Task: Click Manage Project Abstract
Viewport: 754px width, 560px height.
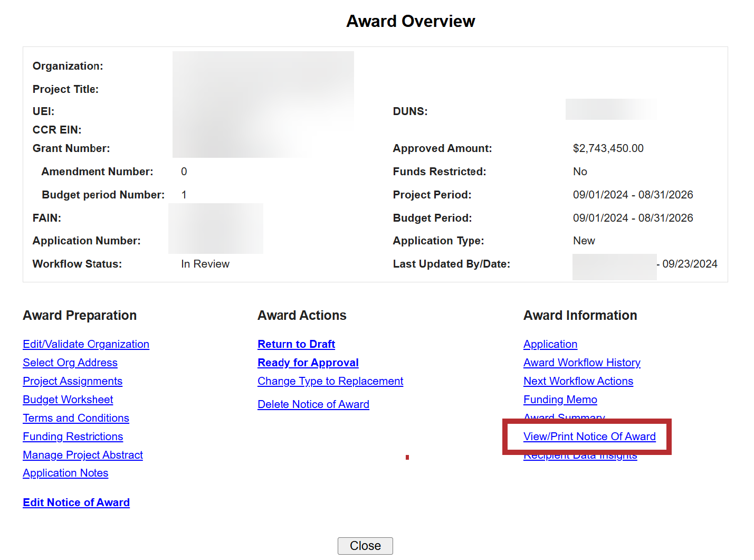Action: [x=83, y=455]
